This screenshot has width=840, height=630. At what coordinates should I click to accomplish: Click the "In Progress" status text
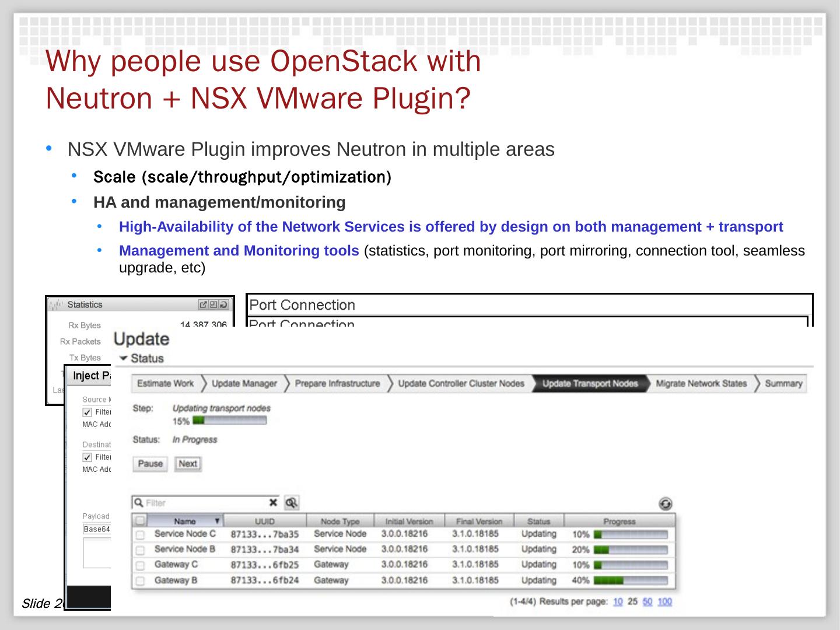click(x=195, y=440)
